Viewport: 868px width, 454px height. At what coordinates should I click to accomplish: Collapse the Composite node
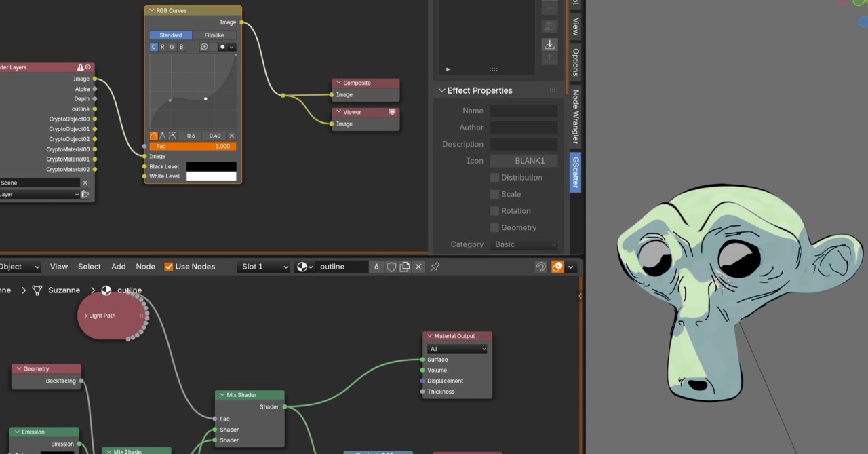pos(338,83)
